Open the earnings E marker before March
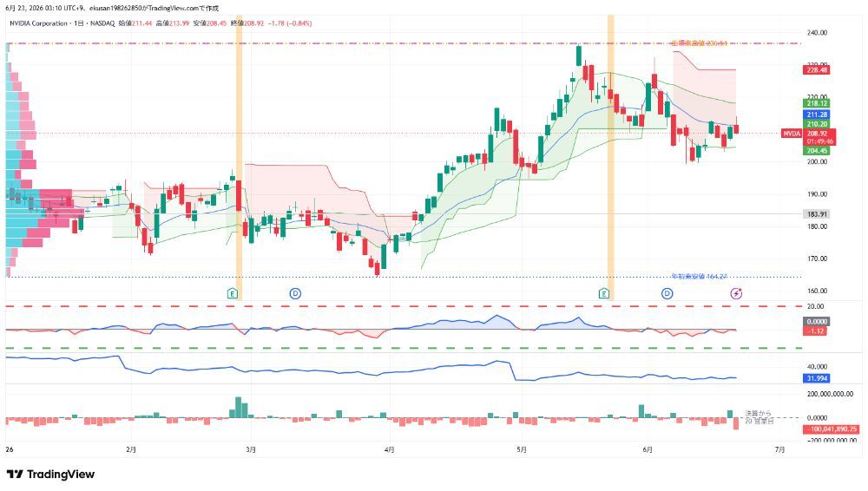The width and height of the screenshot is (868, 491). [233, 293]
